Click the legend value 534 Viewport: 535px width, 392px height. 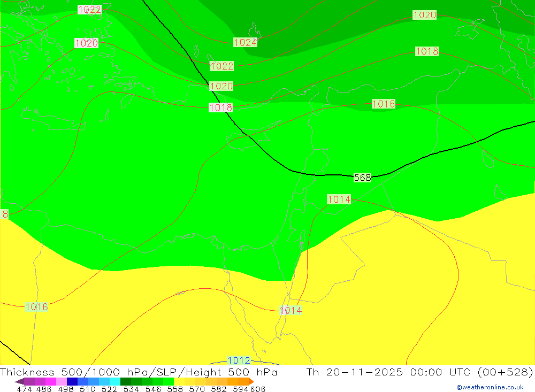131,389
